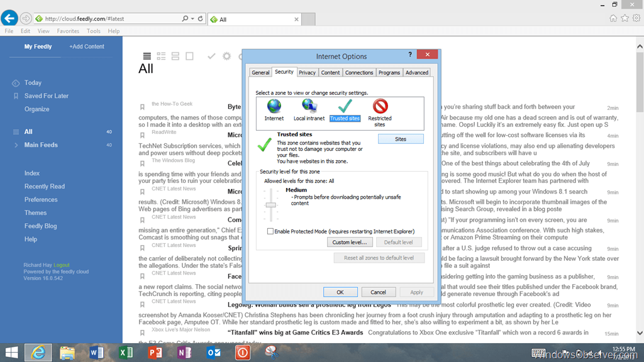Viewport: 644px width, 362px height.
Task: Click the mark-as-read checkmark icon in Feedly
Action: 211,57
